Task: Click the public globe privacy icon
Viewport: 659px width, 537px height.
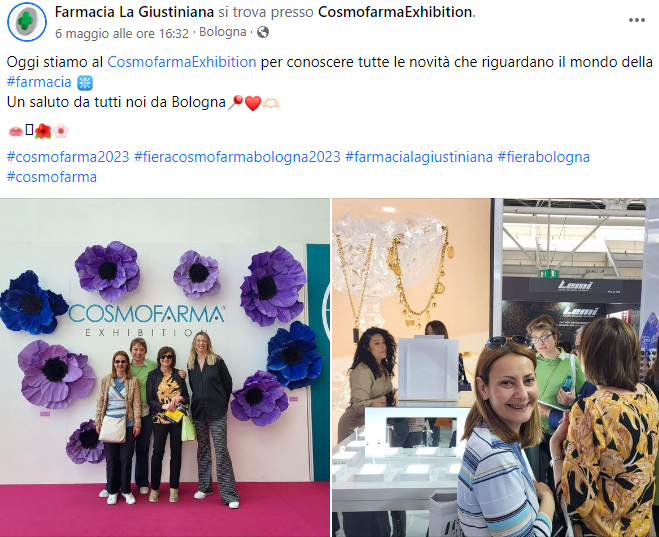Action: click(263, 32)
